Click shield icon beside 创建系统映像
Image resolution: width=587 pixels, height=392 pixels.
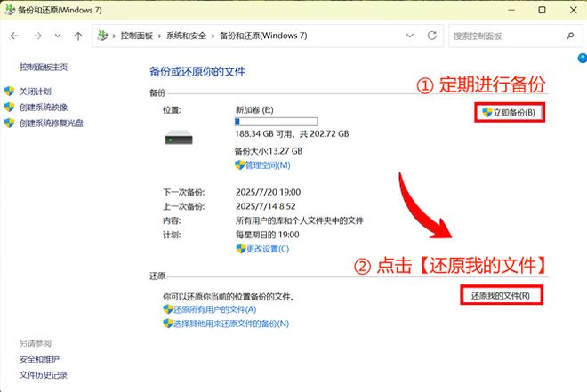coord(10,107)
